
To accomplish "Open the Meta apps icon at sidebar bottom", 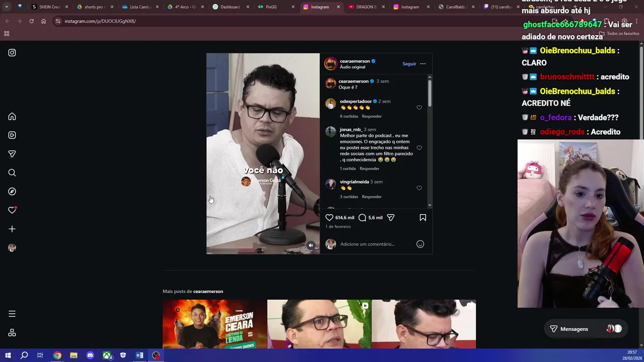I will pos(12,333).
